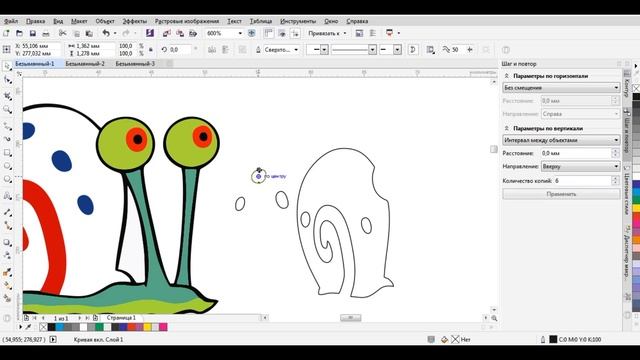Select the Color Eyedropper tool
This screenshot has width=640, height=360.
[x=7, y=272]
